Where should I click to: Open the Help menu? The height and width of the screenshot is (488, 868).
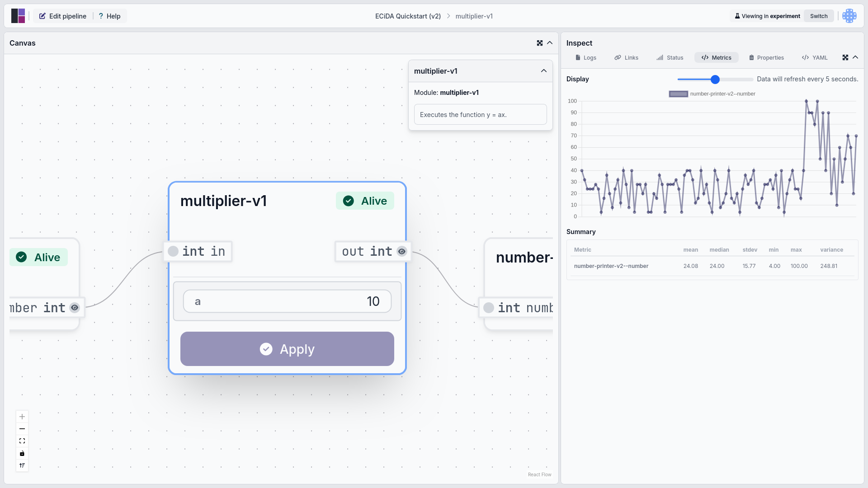(109, 16)
